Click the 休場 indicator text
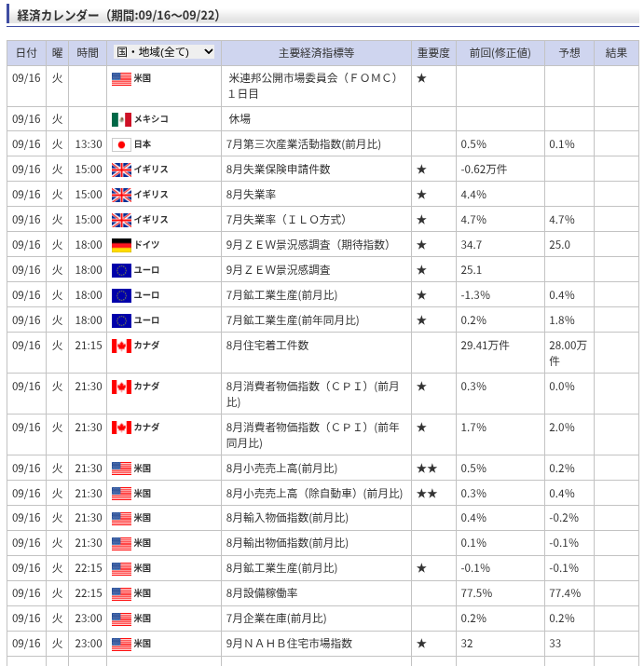Image resolution: width=644 pixels, height=666 pixels. [240, 119]
